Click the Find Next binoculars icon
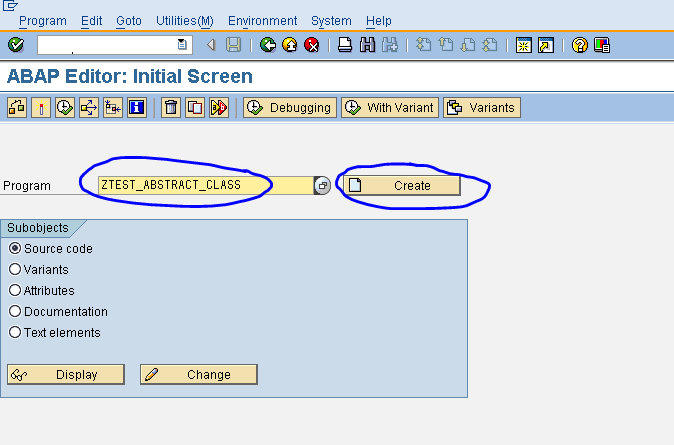Screen dimensions: 674x445 click(389, 45)
